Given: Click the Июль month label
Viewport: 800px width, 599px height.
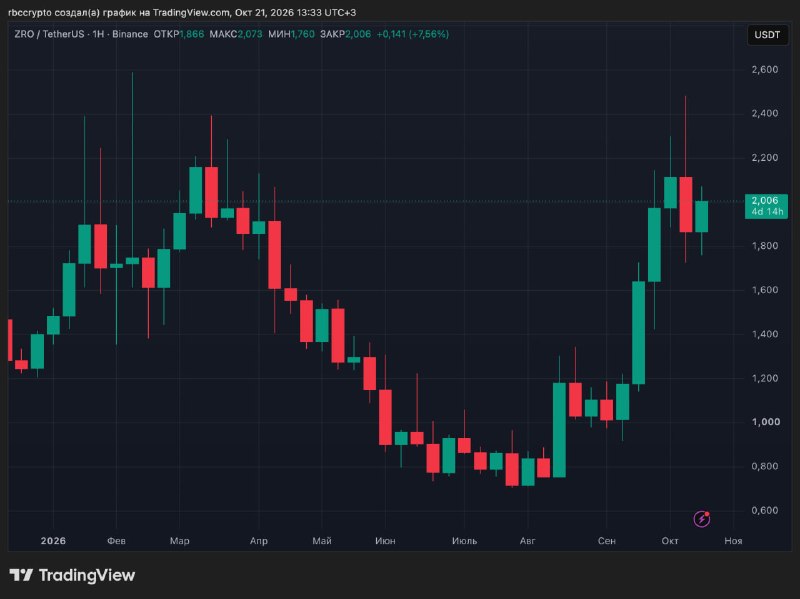Looking at the screenshot, I should (x=464, y=541).
